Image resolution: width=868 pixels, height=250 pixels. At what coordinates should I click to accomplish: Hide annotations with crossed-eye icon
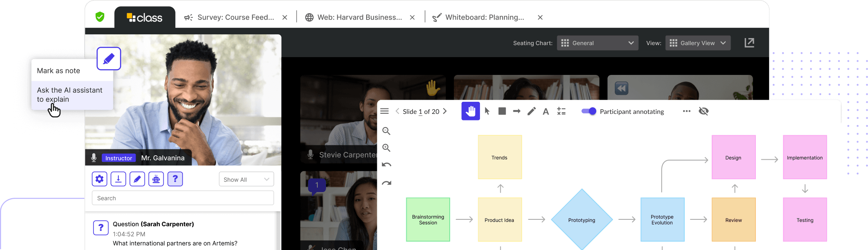point(703,111)
